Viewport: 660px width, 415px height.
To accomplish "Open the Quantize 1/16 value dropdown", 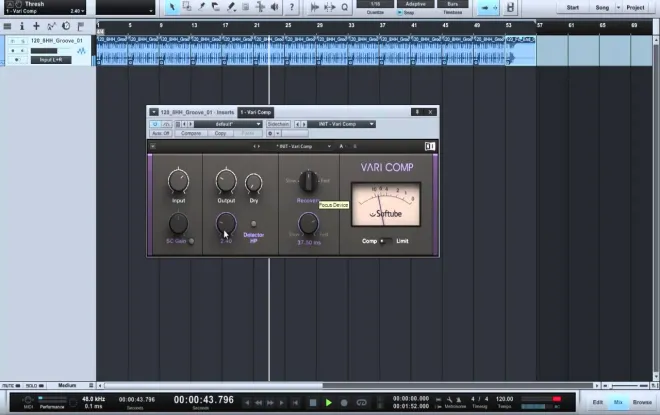I will click(x=375, y=4).
